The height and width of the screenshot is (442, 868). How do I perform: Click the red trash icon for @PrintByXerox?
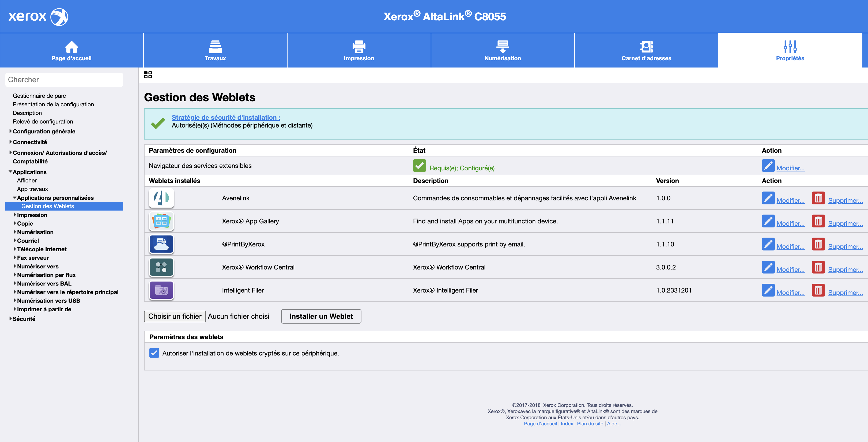tap(818, 244)
